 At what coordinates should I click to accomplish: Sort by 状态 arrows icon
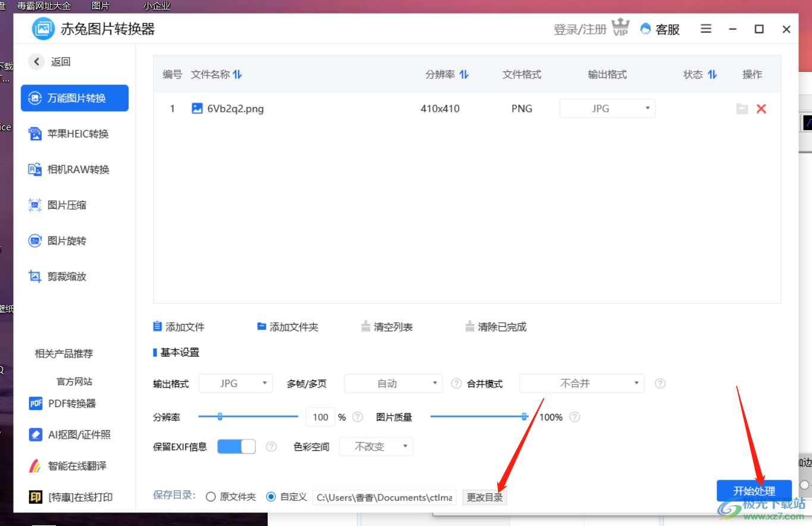coord(712,74)
